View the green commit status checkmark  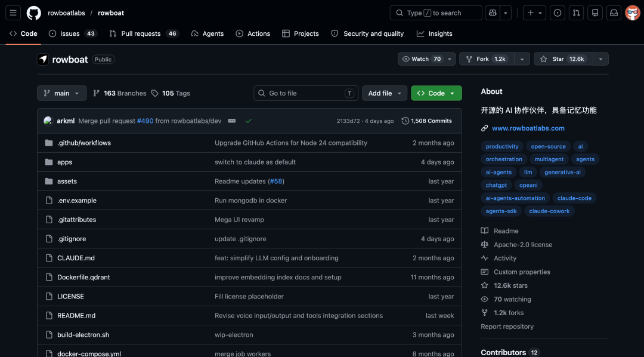click(249, 121)
